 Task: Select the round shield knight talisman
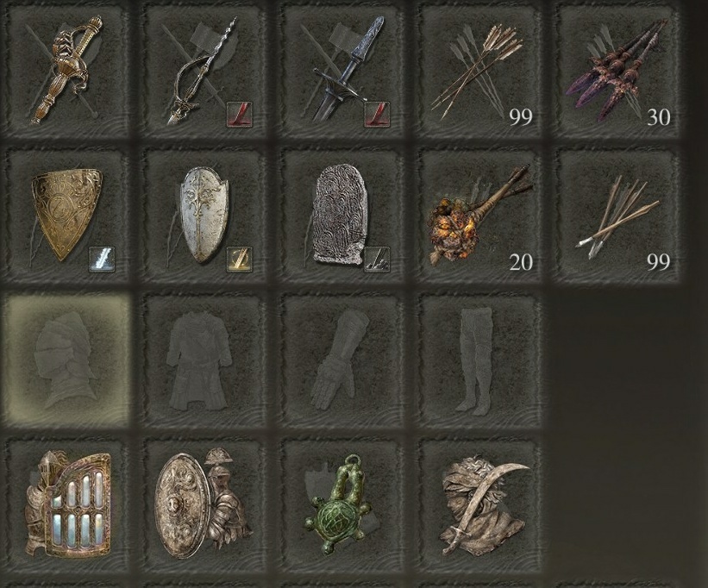[203, 504]
